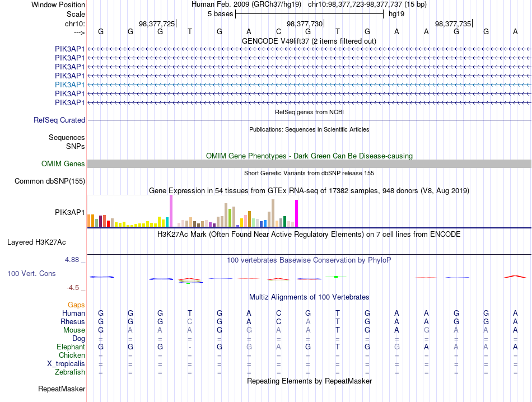Click the magenta GTEx bar at right end

(297, 213)
